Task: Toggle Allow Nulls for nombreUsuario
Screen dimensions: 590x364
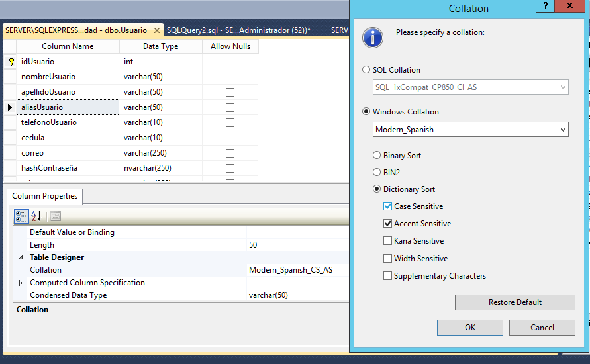Action: click(x=230, y=77)
